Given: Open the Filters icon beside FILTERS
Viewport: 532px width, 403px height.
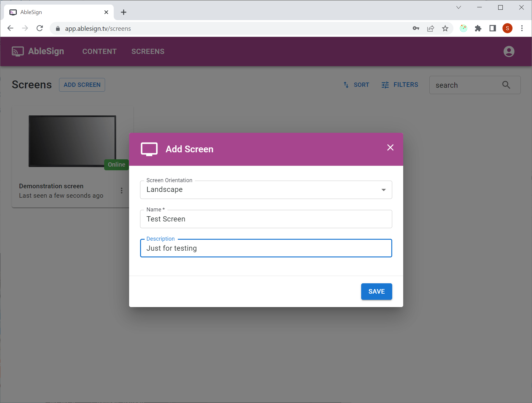Looking at the screenshot, I should 385,85.
